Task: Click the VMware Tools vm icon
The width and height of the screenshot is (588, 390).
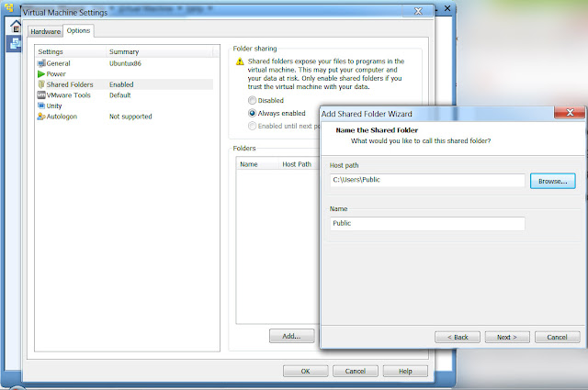Action: (41, 95)
